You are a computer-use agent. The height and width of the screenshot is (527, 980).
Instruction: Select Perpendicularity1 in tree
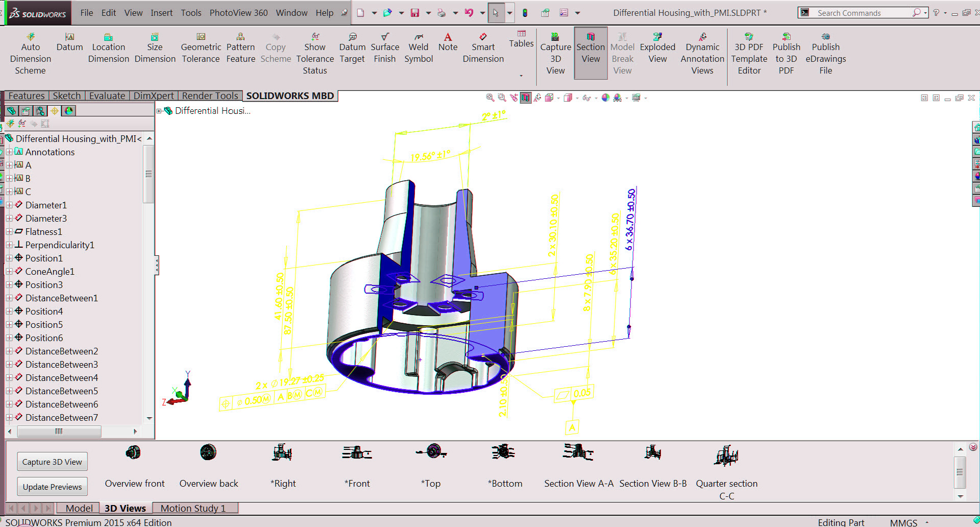point(60,245)
